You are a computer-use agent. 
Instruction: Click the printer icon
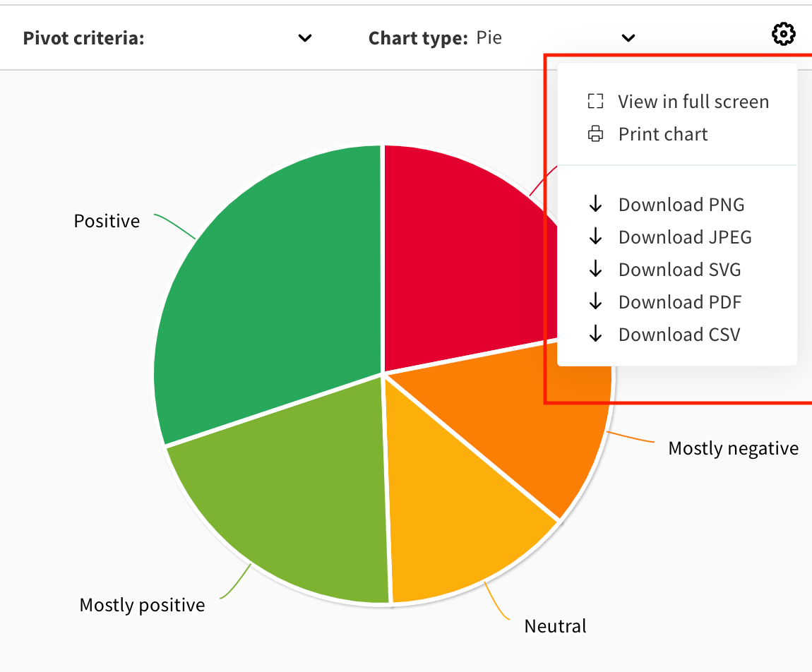tap(595, 134)
